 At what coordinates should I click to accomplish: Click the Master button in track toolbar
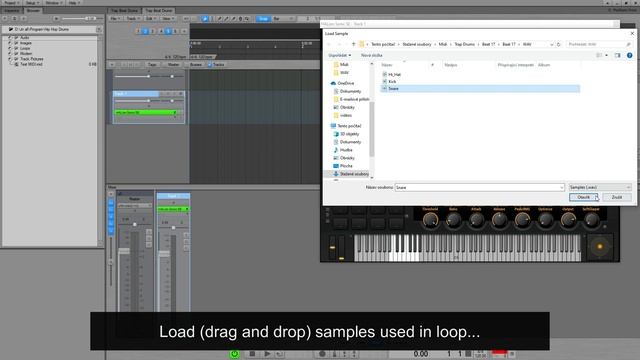pos(173,64)
